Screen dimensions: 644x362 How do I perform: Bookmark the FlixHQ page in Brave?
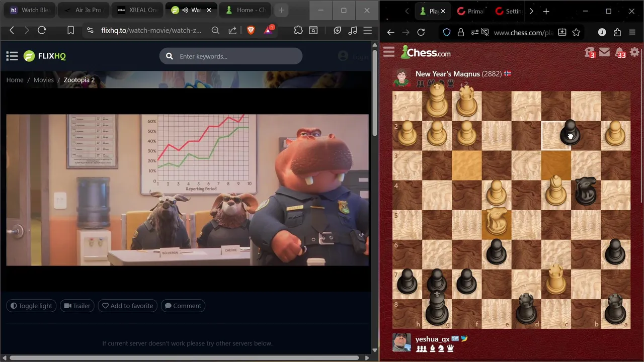coord(70,31)
